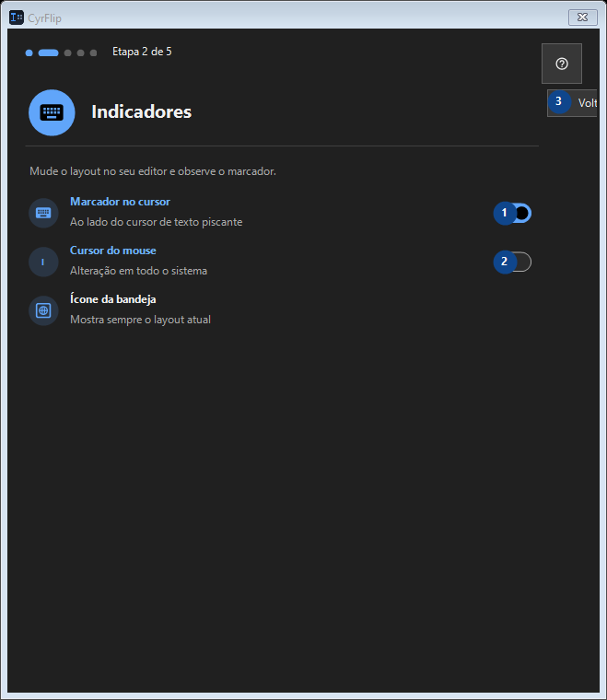Click the text-cursor icon beside Cursor do mouse
Viewport: 607px width, 700px height.
tap(43, 262)
